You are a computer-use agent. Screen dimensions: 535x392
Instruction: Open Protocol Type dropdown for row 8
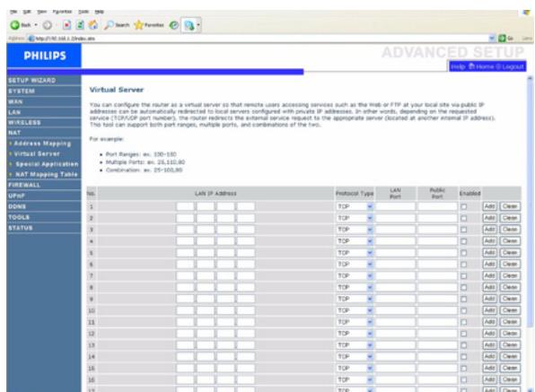(370, 288)
